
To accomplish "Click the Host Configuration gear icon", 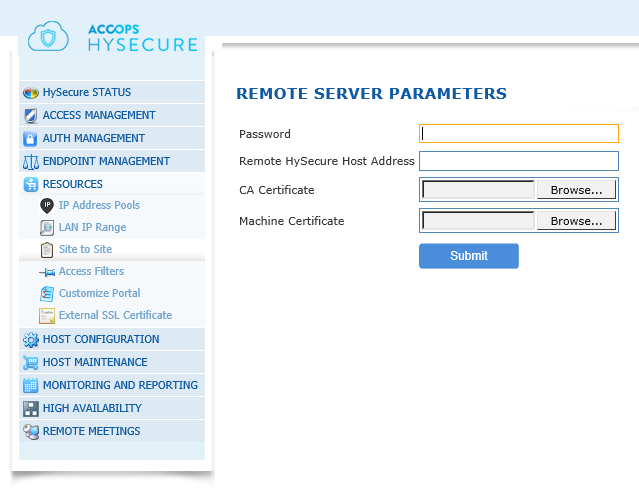I will point(31,340).
